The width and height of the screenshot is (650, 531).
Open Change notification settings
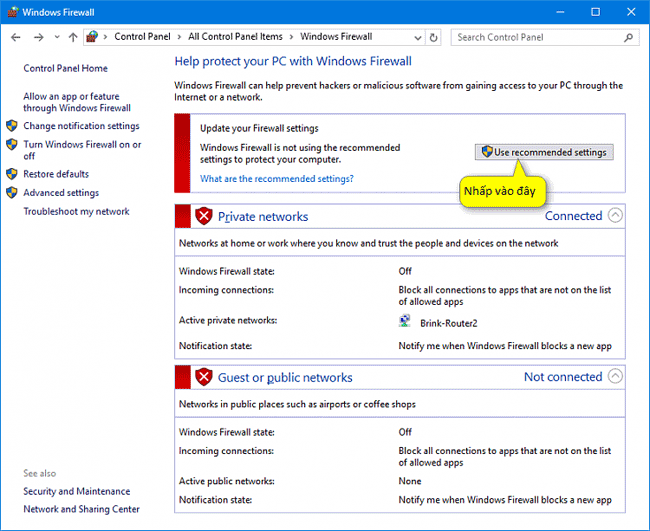(x=81, y=126)
